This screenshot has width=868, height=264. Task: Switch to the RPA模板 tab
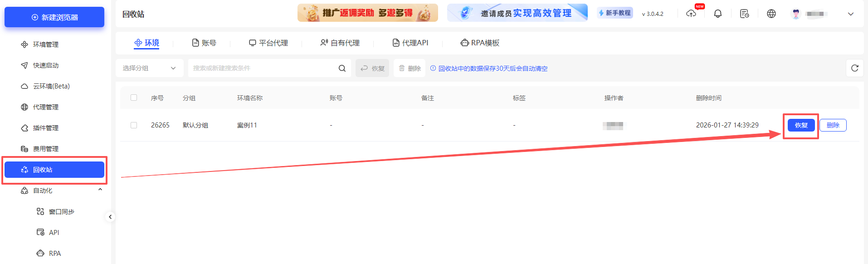(x=480, y=43)
